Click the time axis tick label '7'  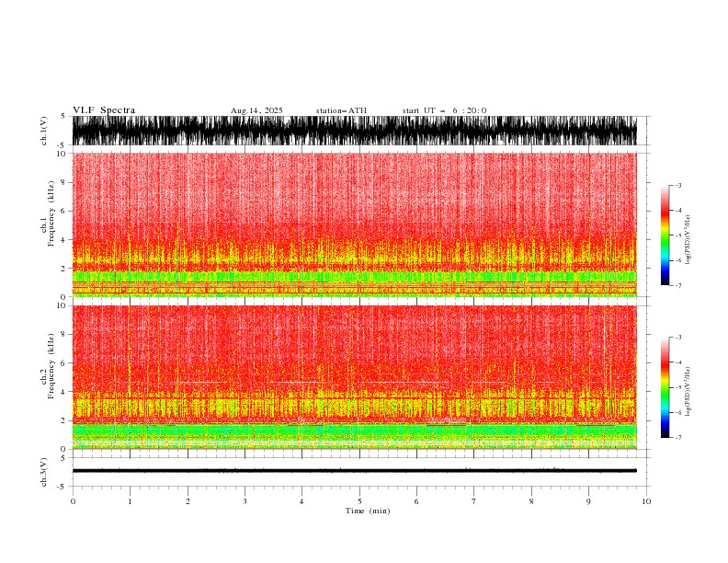coord(474,501)
